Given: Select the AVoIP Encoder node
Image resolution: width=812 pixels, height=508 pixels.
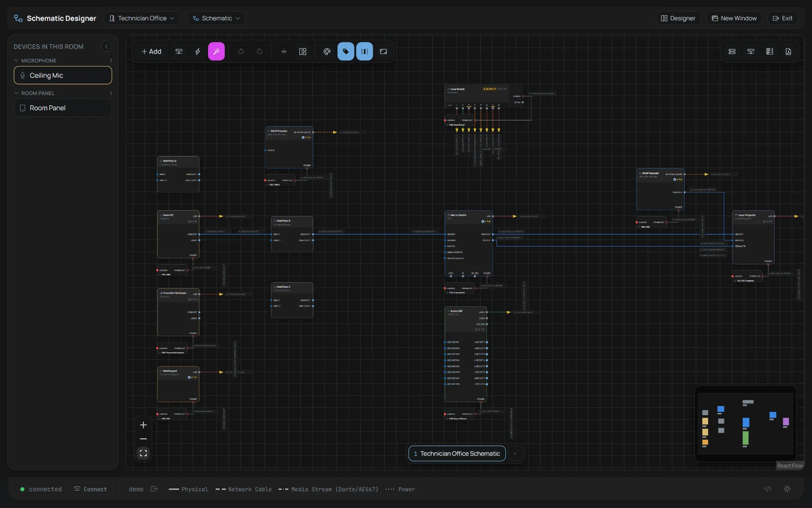Looking at the screenshot, I should click(x=289, y=147).
